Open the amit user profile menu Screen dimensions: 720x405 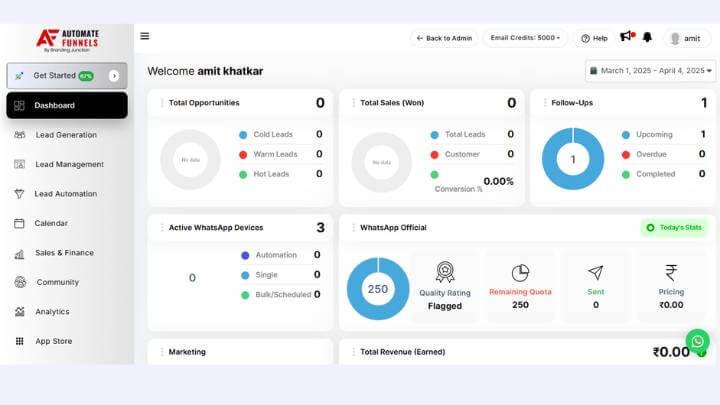pos(687,38)
